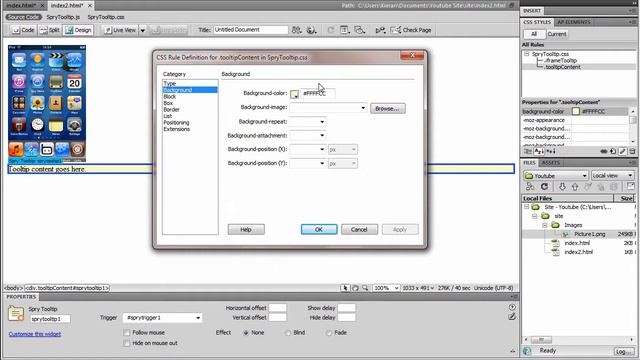Click the document Title input field
The height and width of the screenshot is (360, 640).
pyautogui.click(x=250, y=30)
